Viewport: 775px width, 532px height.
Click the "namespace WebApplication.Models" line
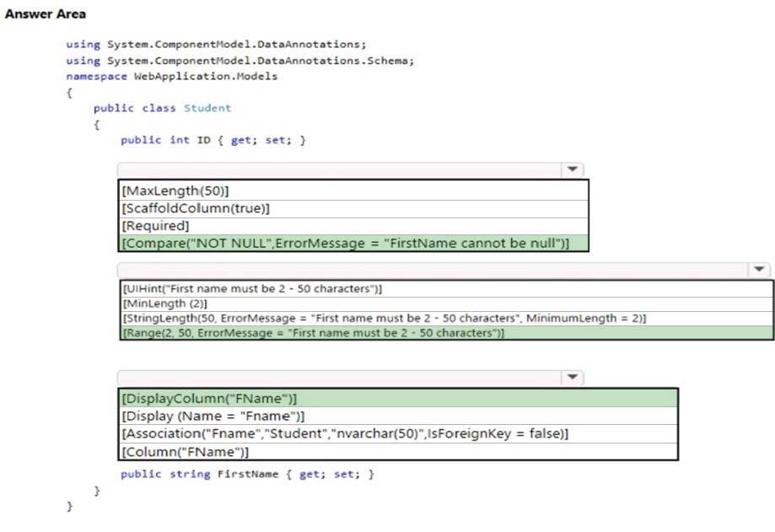pyautogui.click(x=172, y=76)
